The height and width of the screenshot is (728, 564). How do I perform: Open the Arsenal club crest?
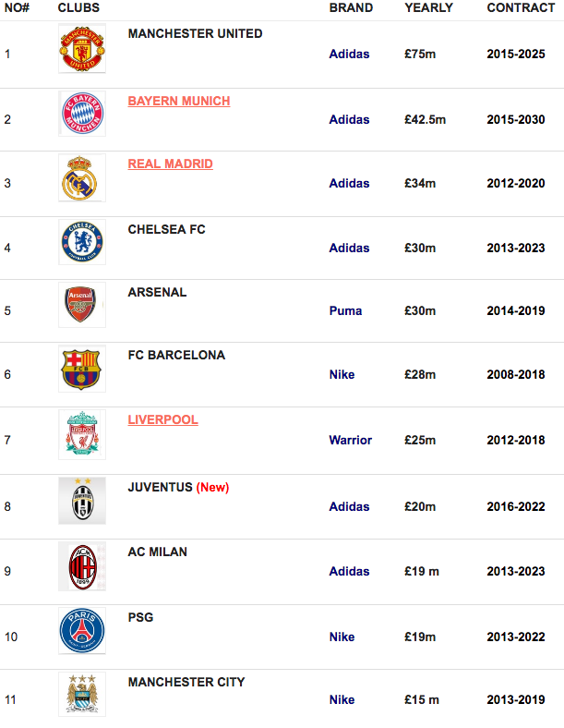point(82,305)
